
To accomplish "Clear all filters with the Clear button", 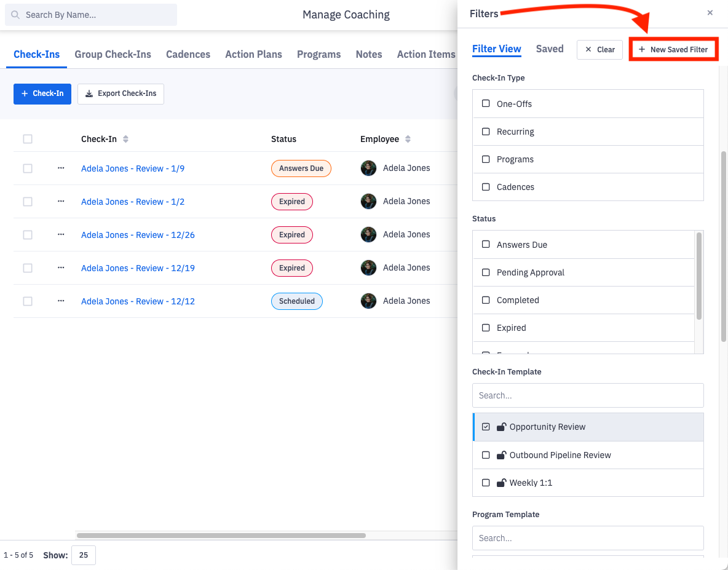I will click(x=599, y=50).
